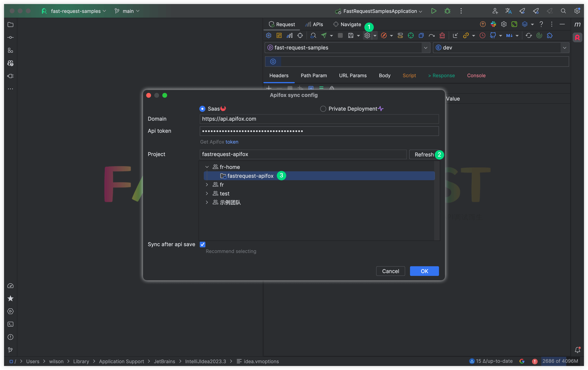Open the Body tab
Viewport: 588px width, 370px height.
[x=384, y=75]
